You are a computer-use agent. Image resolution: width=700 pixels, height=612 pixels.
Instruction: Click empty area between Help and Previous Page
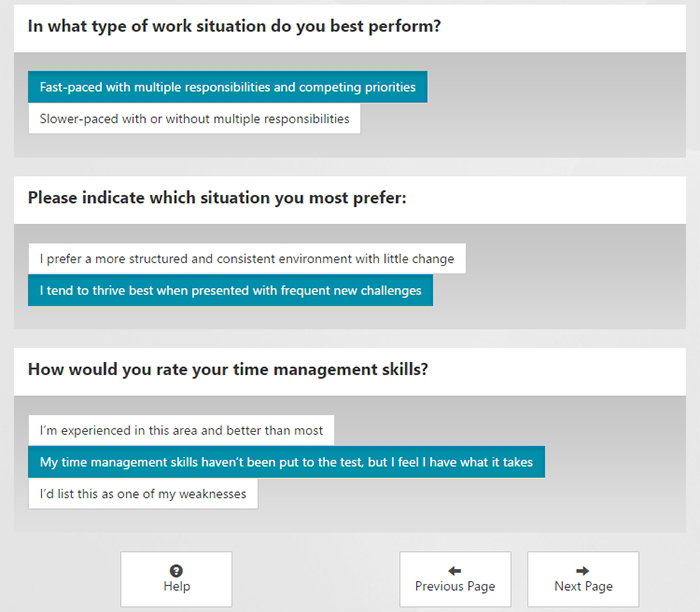316,579
